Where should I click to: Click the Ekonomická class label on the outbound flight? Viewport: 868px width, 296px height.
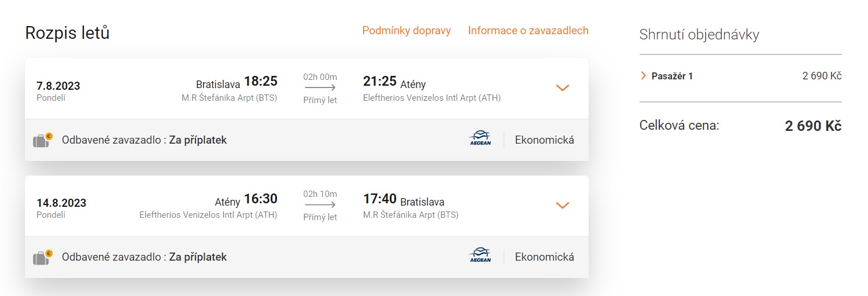click(544, 140)
